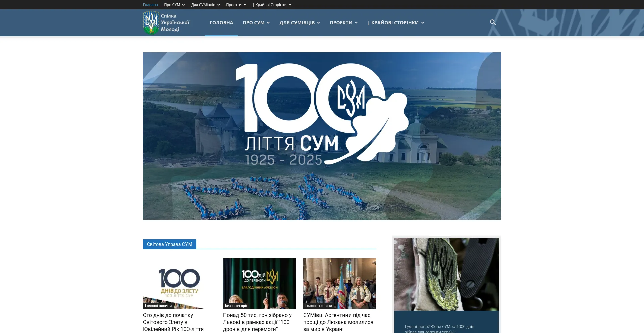The width and height of the screenshot is (644, 333).
Task: Open Проекти in top bar
Action: click(236, 5)
